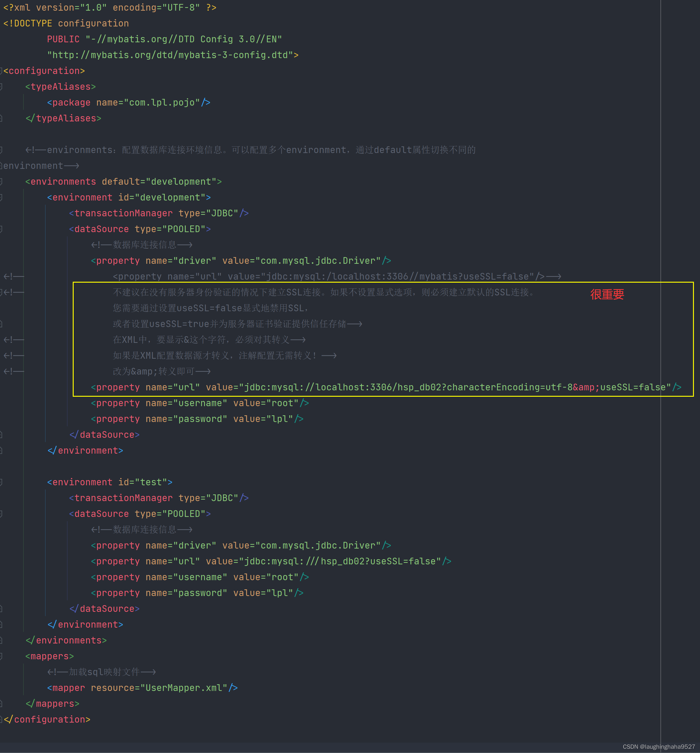Click the &amp; entity in the url value

point(586,387)
